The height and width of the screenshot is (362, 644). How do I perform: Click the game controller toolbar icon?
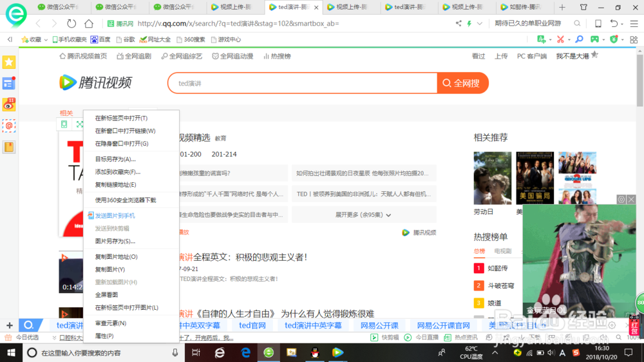pyautogui.click(x=594, y=39)
